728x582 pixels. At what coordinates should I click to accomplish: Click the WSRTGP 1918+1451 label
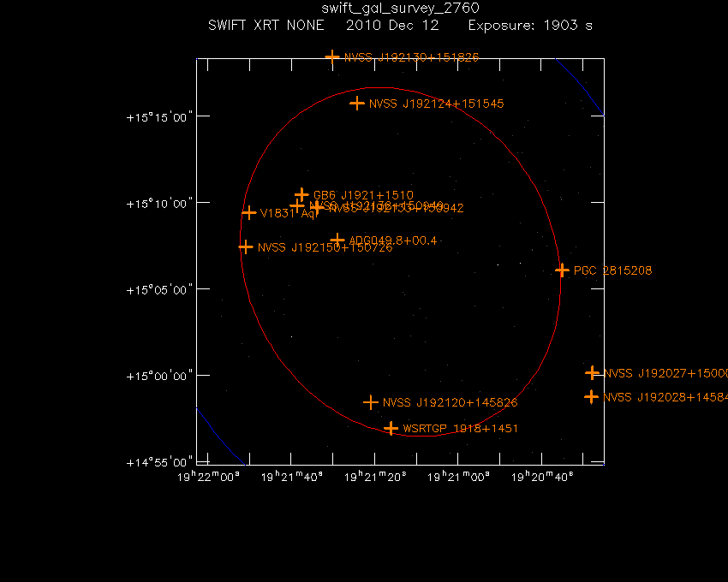pyautogui.click(x=461, y=429)
